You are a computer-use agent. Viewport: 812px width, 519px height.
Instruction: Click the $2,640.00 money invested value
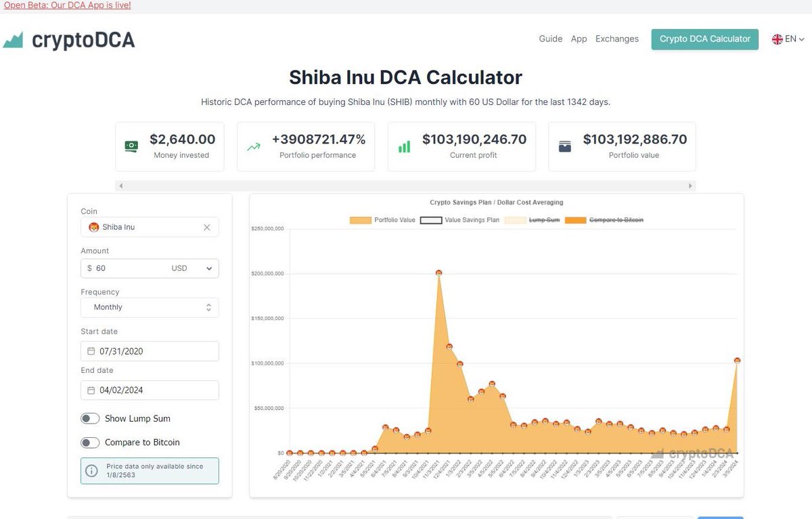pos(182,139)
